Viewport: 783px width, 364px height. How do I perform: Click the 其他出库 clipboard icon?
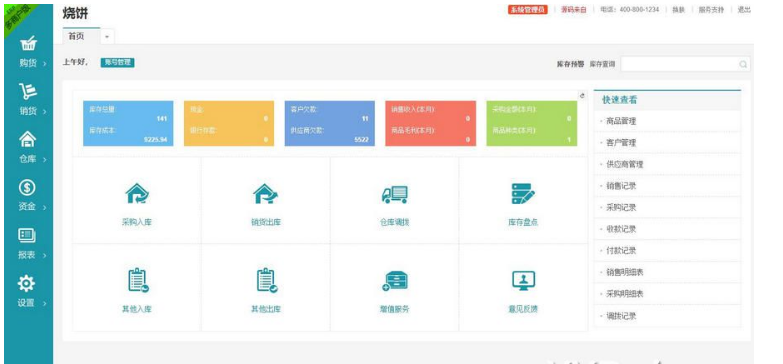click(x=266, y=281)
